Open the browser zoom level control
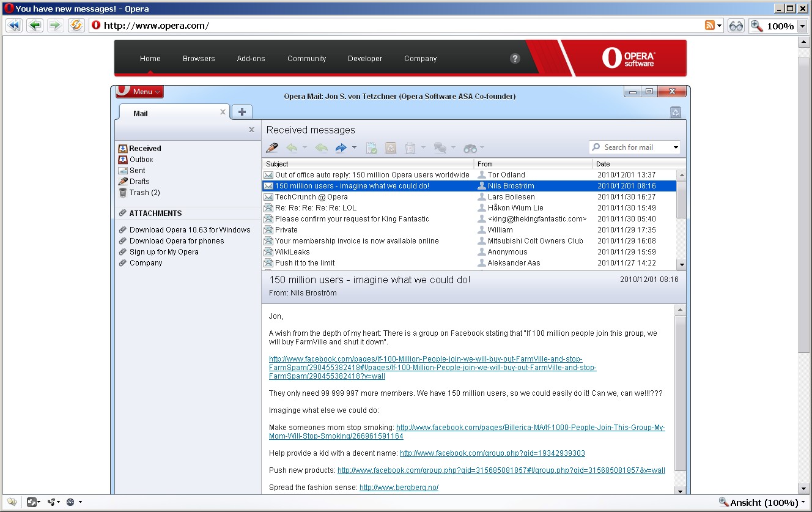 (x=775, y=25)
